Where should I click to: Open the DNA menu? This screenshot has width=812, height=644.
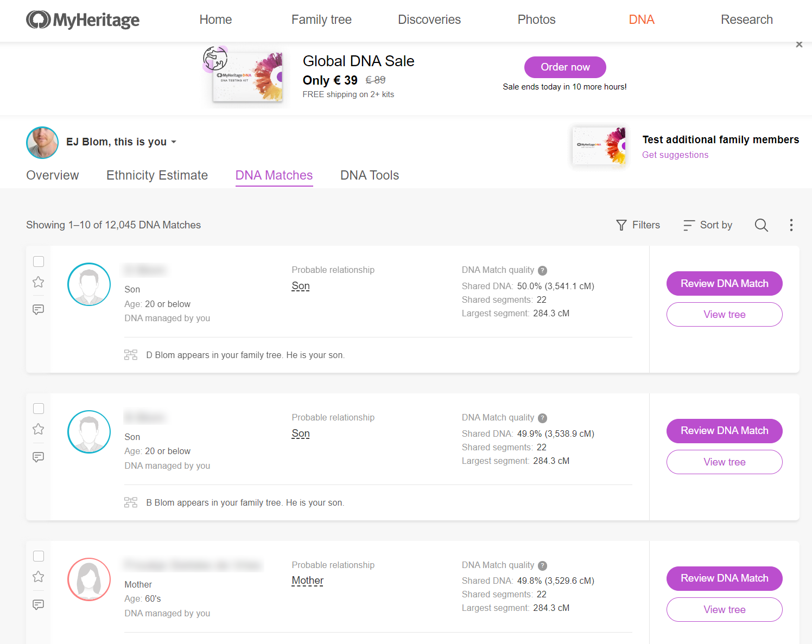(x=642, y=20)
